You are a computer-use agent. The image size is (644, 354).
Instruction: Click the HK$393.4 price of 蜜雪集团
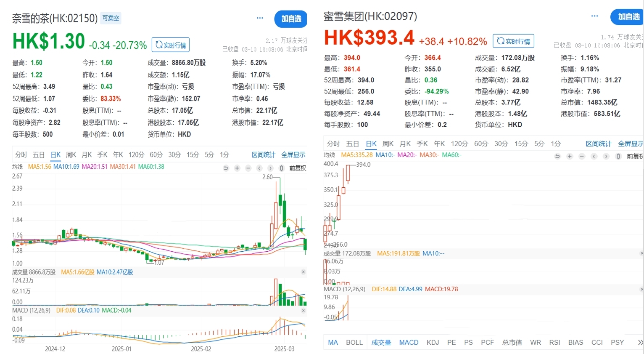(369, 37)
